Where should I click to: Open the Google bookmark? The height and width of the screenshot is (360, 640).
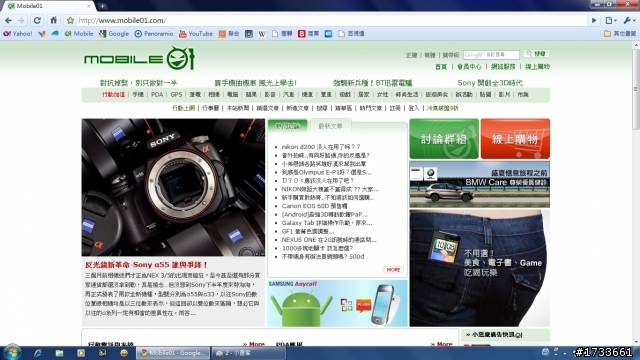(x=114, y=33)
